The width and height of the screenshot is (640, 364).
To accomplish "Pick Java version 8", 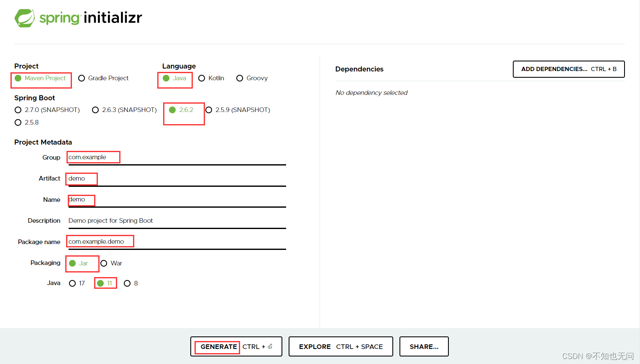I will [131, 283].
